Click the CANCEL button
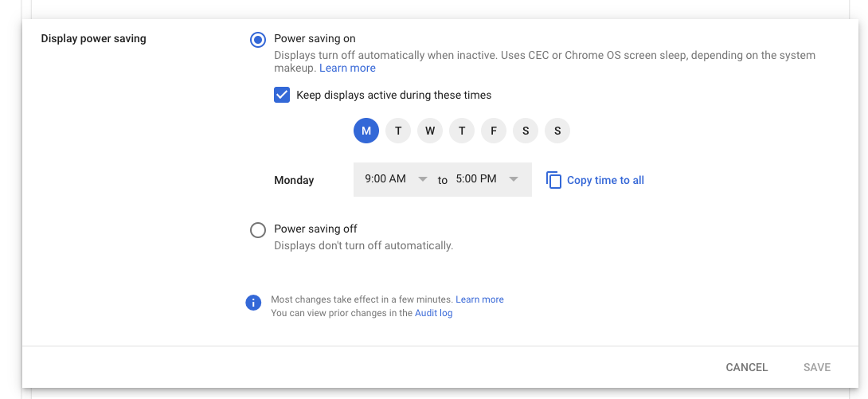This screenshot has width=868, height=399. point(747,367)
